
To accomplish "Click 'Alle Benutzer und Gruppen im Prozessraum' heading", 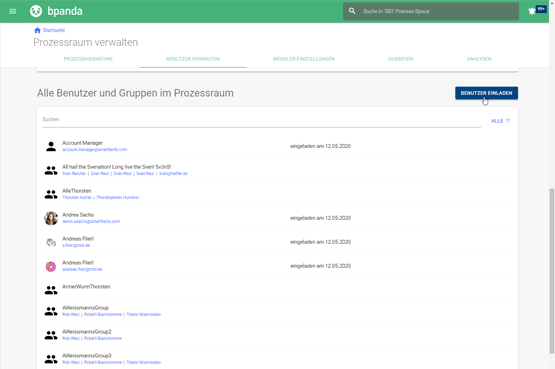I will point(135,93).
